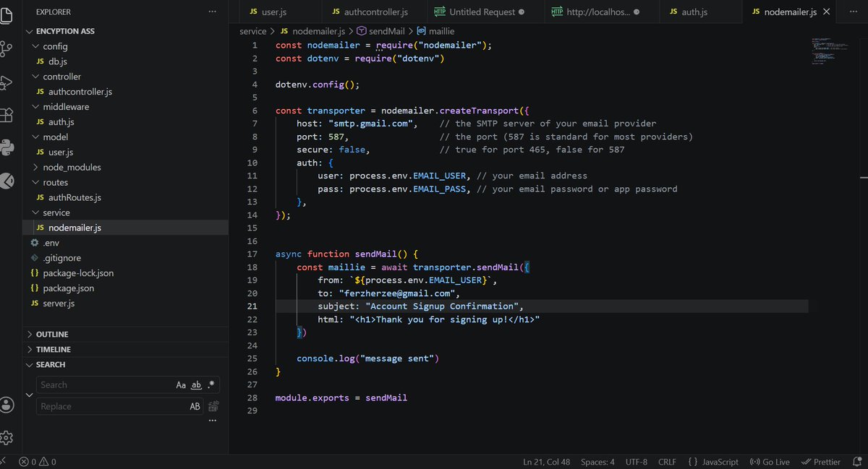Toggle the replace field chevron
Screen dimensions: 868x469
[30, 395]
